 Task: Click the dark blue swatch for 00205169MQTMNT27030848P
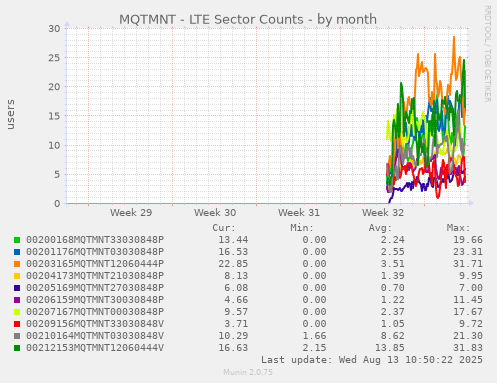[x=17, y=288]
